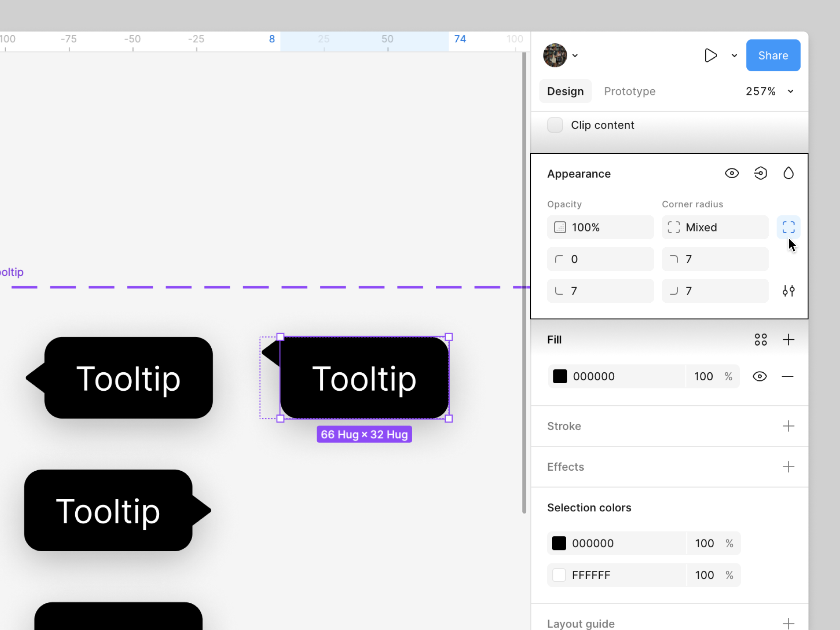Toggle individual corner radius button
Image resolution: width=840 pixels, height=630 pixels.
click(788, 227)
